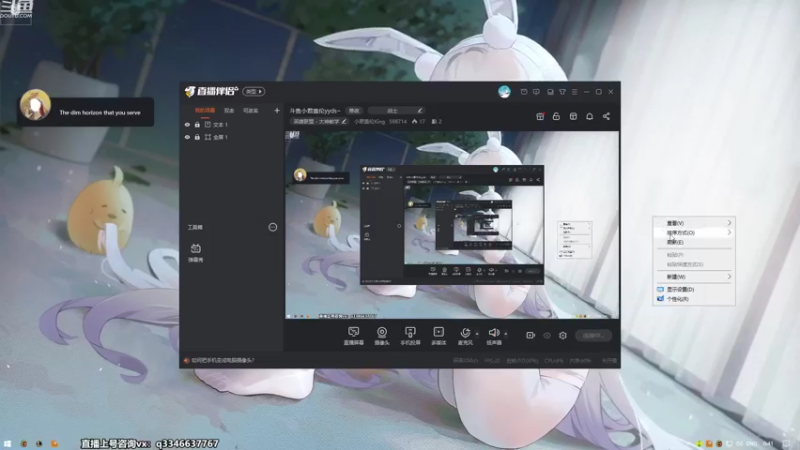Add Camera source from bottom toolbar

[x=382, y=336]
